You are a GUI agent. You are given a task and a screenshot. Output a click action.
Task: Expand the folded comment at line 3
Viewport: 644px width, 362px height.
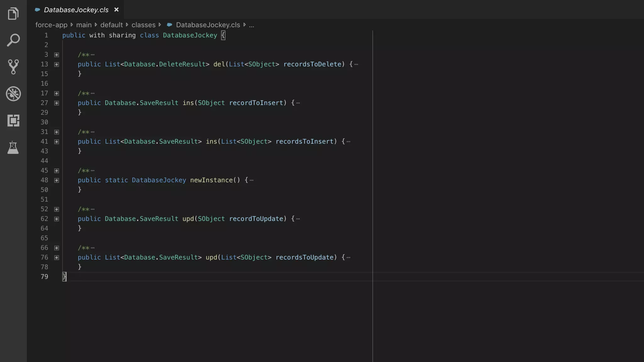57,55
